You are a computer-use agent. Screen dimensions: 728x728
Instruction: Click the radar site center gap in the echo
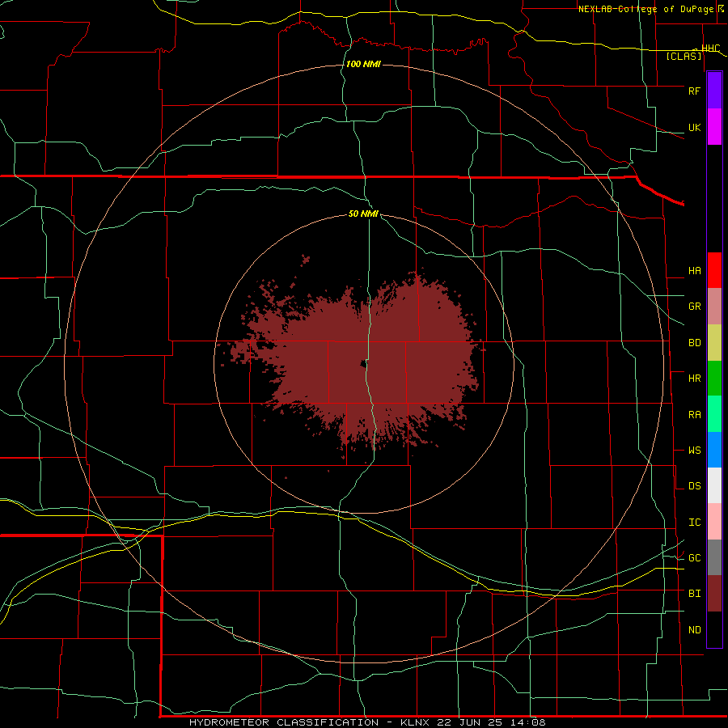coord(362,363)
